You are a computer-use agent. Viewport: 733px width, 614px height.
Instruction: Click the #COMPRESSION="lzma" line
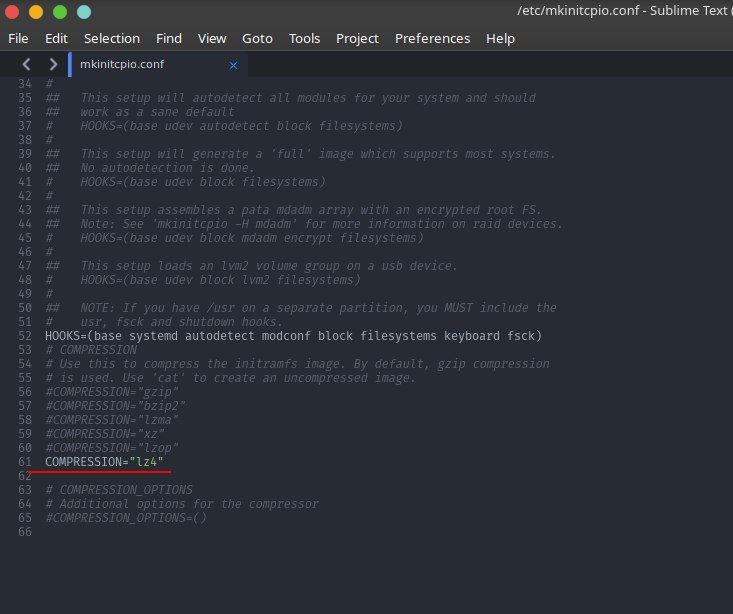pos(112,420)
